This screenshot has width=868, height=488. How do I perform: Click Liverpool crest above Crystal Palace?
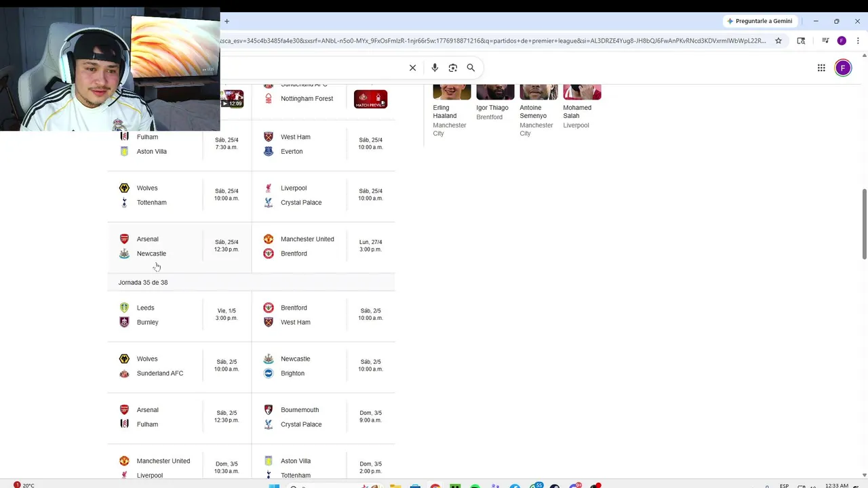(269, 188)
